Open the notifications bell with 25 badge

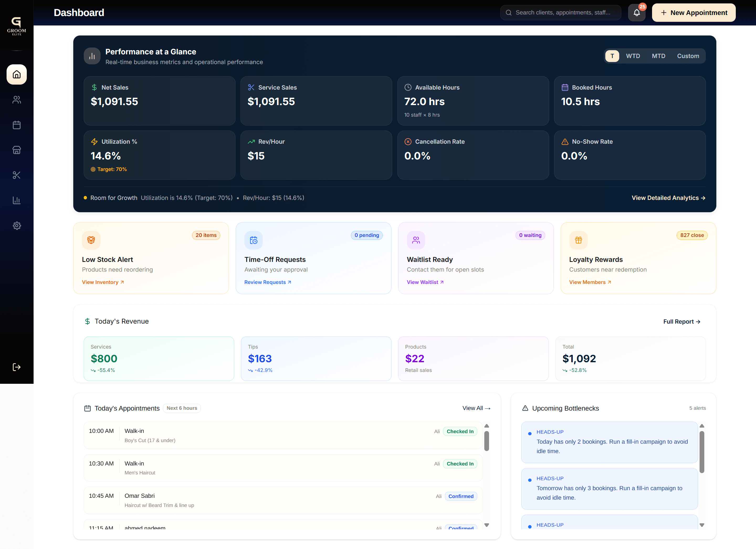click(637, 13)
